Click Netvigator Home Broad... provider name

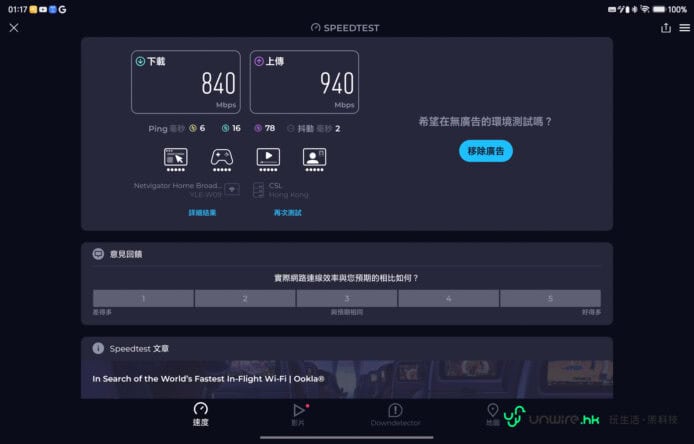tap(177, 185)
